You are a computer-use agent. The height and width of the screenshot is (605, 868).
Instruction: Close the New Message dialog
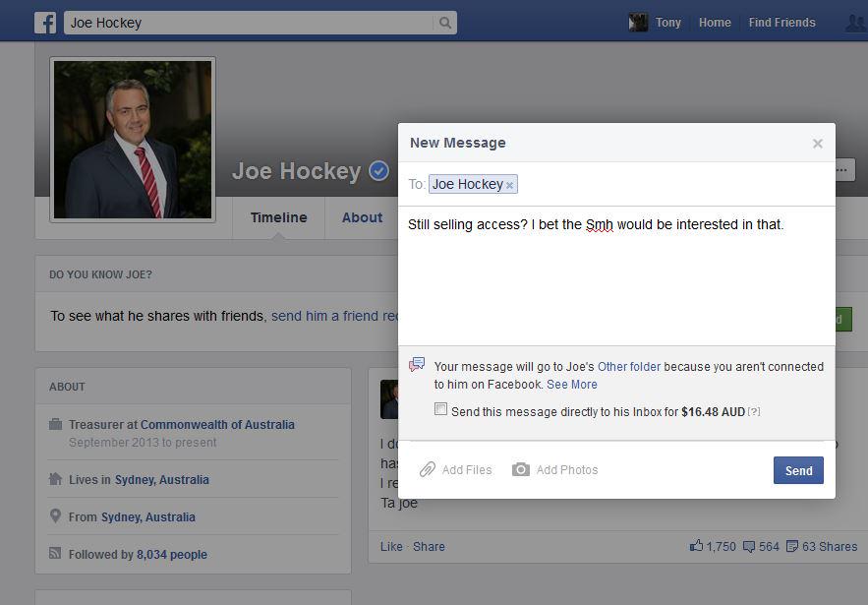[x=817, y=144]
